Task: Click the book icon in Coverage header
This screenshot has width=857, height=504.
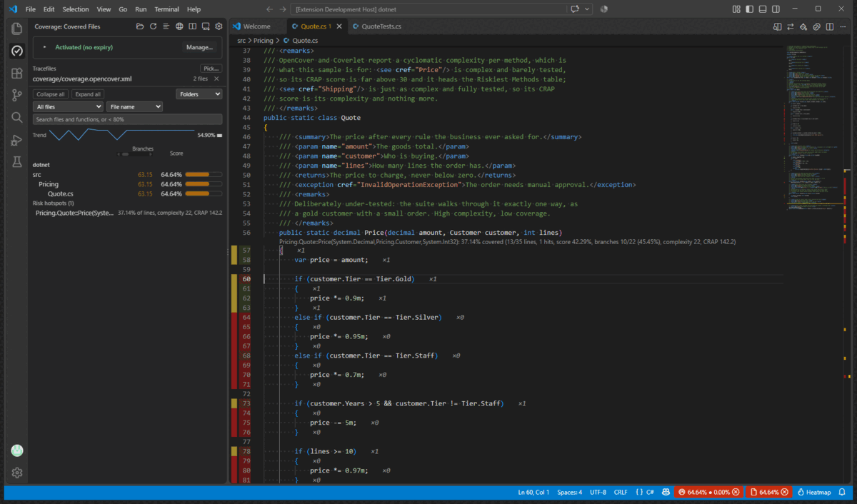Action: pos(192,26)
